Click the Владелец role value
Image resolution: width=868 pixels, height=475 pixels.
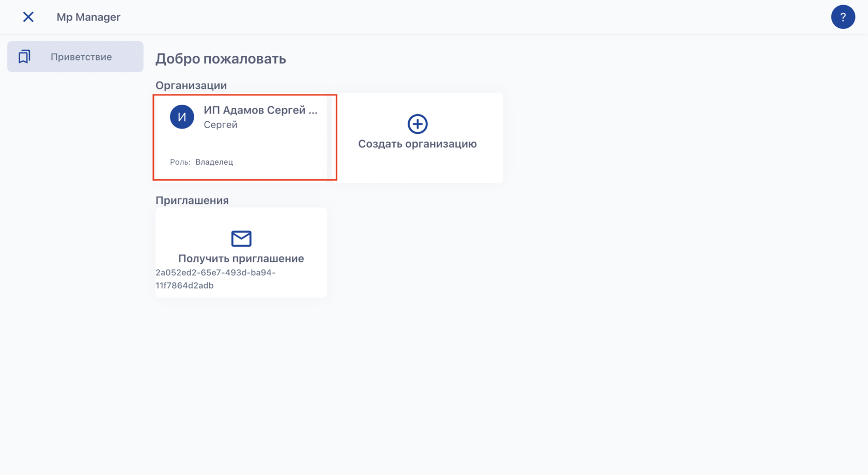(214, 162)
